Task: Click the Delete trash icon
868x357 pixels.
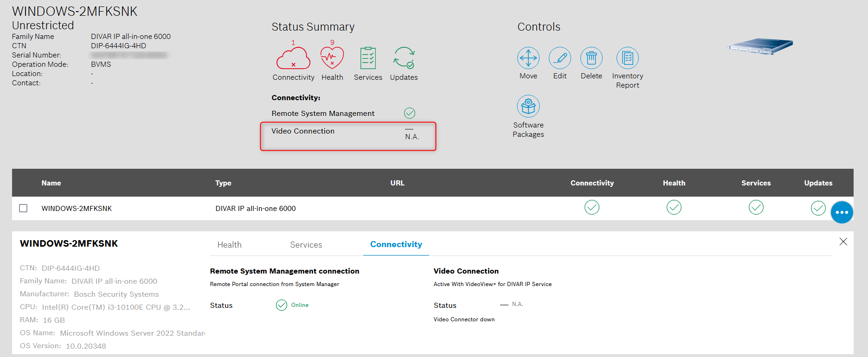Action: pyautogui.click(x=592, y=58)
